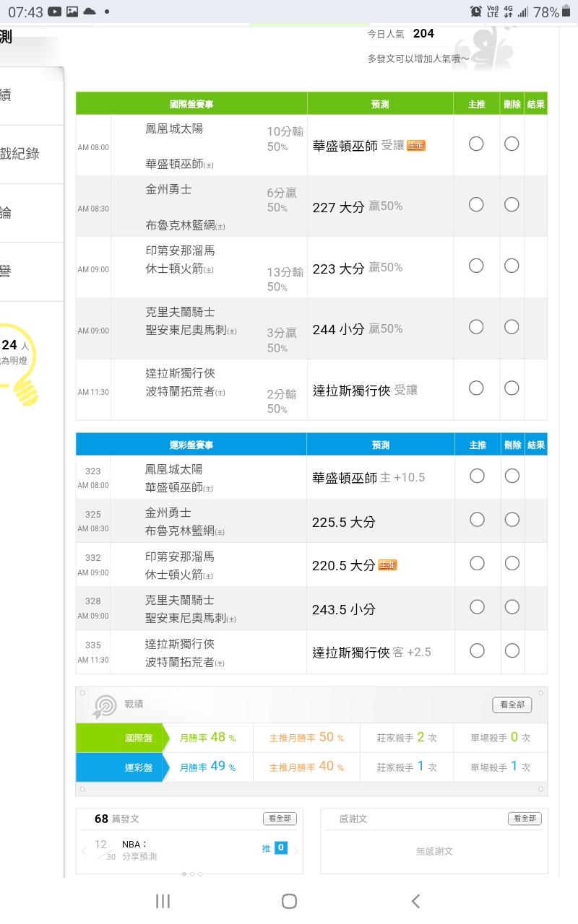Open the 運彩盤 record tab

pyautogui.click(x=119, y=767)
